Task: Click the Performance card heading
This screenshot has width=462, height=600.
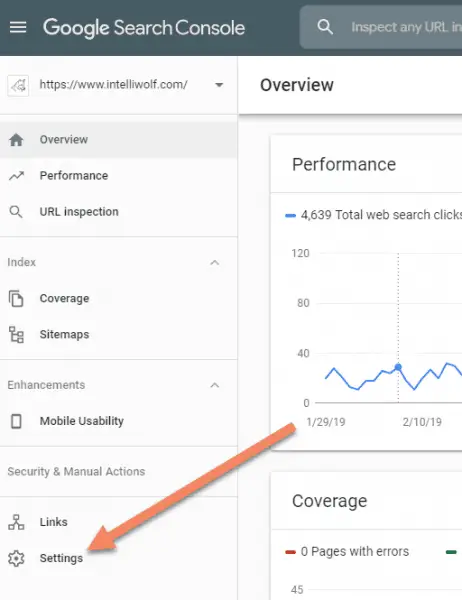Action: coord(344,165)
